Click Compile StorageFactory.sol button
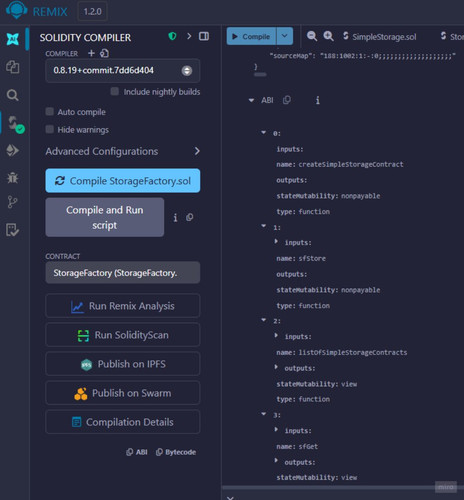The width and height of the screenshot is (464, 500). [123, 181]
